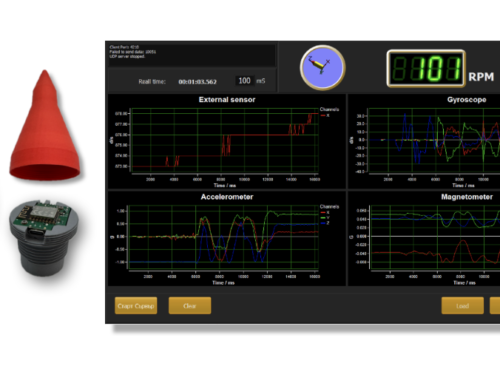Screen dimensions: 500x383
Task: Click the gray sensor module image
Action: (x=44, y=238)
